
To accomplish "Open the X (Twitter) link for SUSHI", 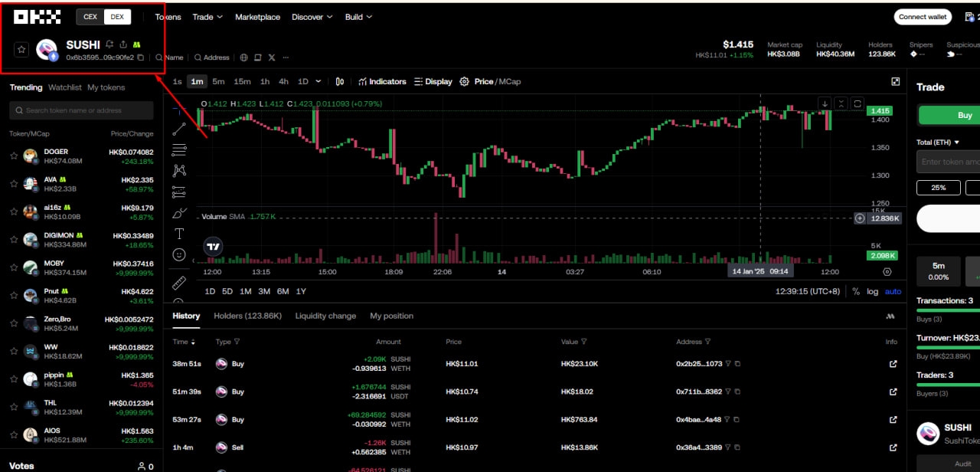I will pos(272,57).
